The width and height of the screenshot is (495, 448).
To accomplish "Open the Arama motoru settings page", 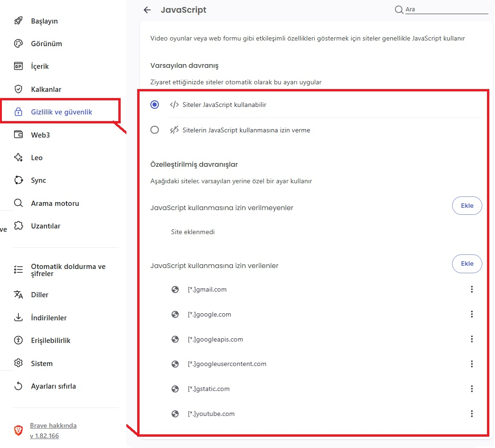I will pos(55,203).
